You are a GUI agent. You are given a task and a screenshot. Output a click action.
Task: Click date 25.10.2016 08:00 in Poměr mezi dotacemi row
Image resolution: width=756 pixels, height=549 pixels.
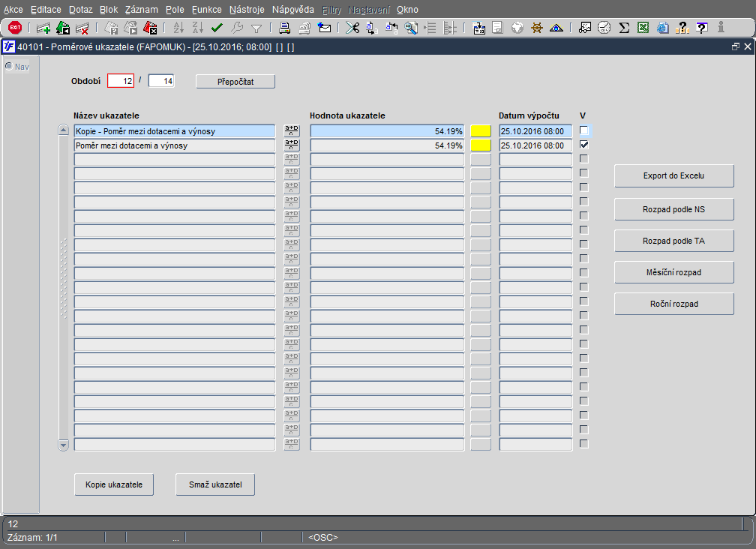535,145
